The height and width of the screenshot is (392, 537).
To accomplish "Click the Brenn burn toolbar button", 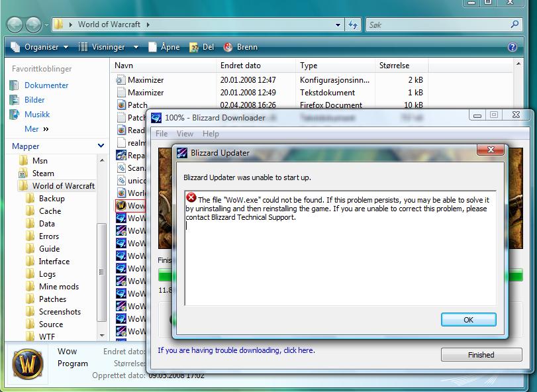I will [x=241, y=47].
